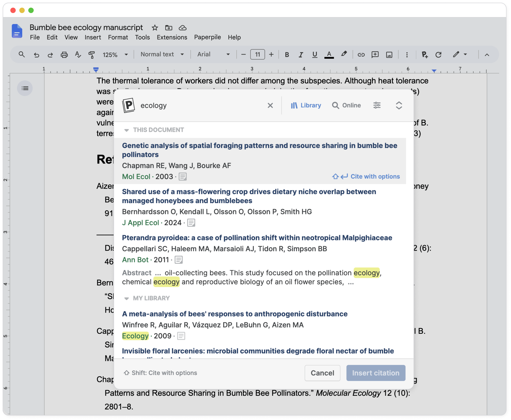Screen dimensions: 511x420
Task: Open the text color picker
Action: 329,55
